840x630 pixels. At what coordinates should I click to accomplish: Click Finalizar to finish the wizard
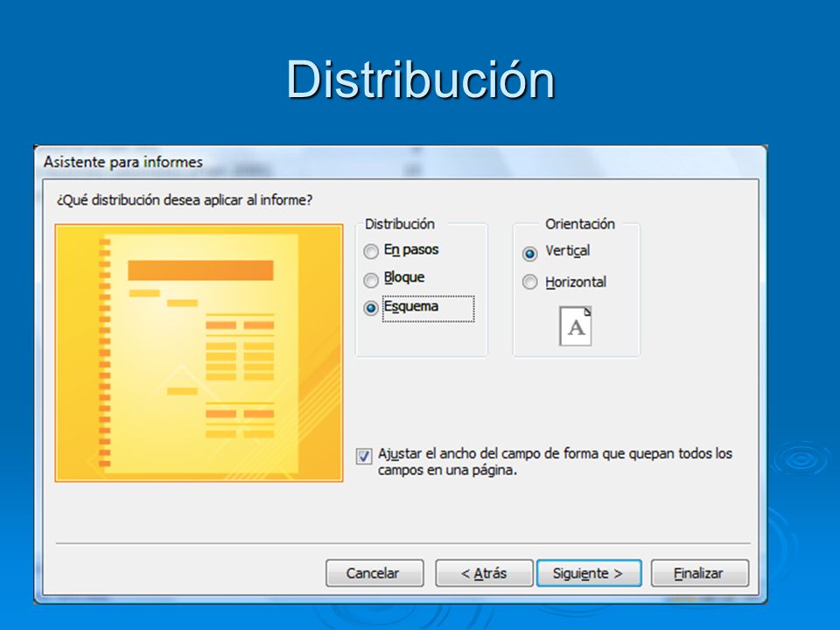[700, 573]
